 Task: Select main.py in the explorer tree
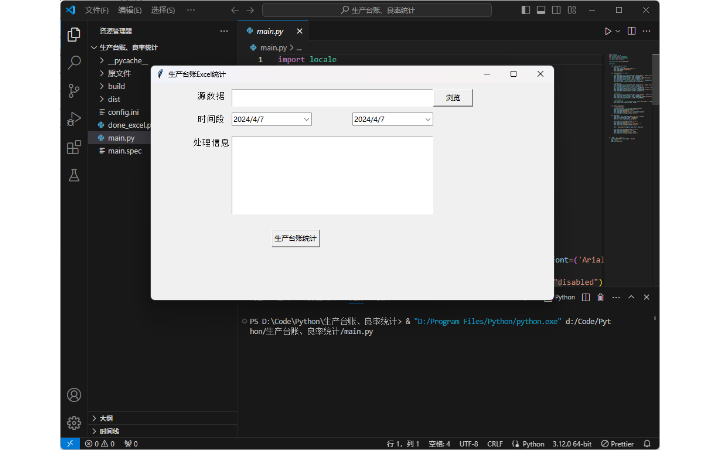pyautogui.click(x=121, y=138)
